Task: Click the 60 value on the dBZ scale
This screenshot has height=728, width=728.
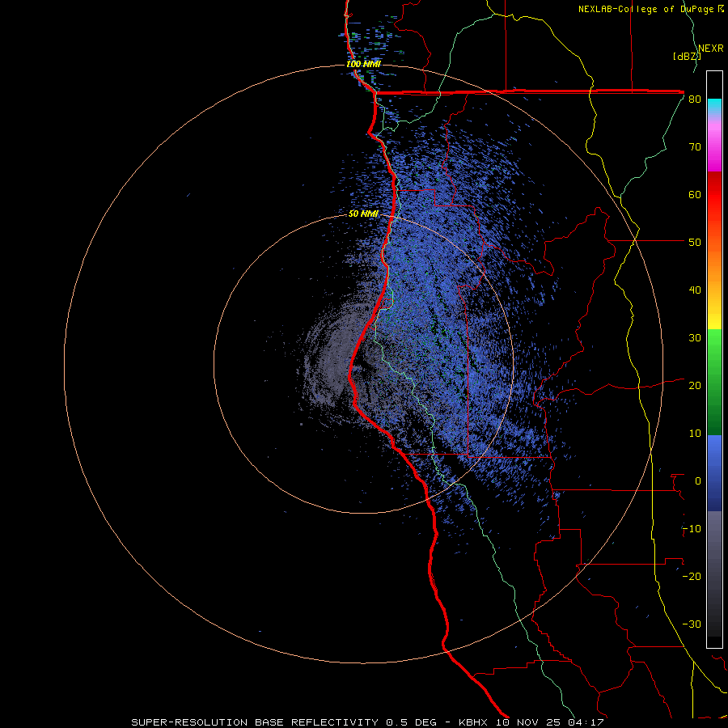Action: pos(695,194)
